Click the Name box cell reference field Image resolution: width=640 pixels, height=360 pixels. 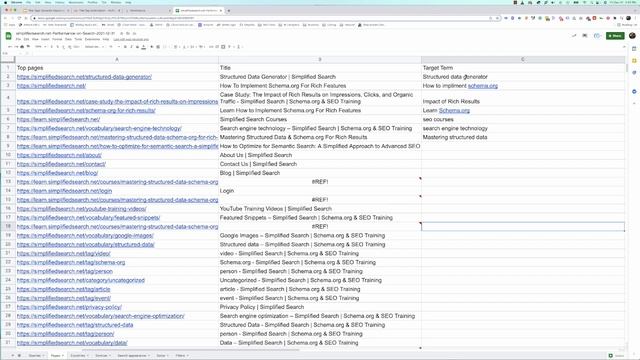[x=12, y=53]
